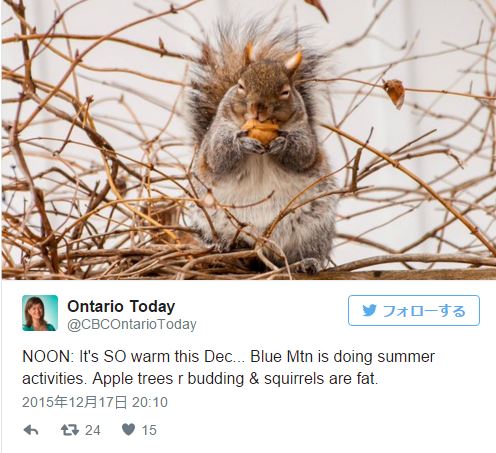The height and width of the screenshot is (453, 496).
Task: Click the squirrel's white belly in photo
Action: click(x=252, y=192)
